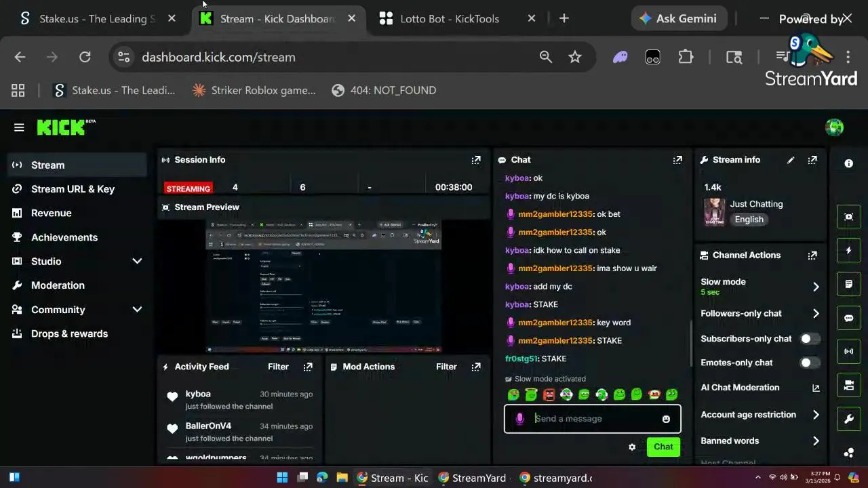868x488 pixels.
Task: Pop out the Session Info panel
Action: 476,160
